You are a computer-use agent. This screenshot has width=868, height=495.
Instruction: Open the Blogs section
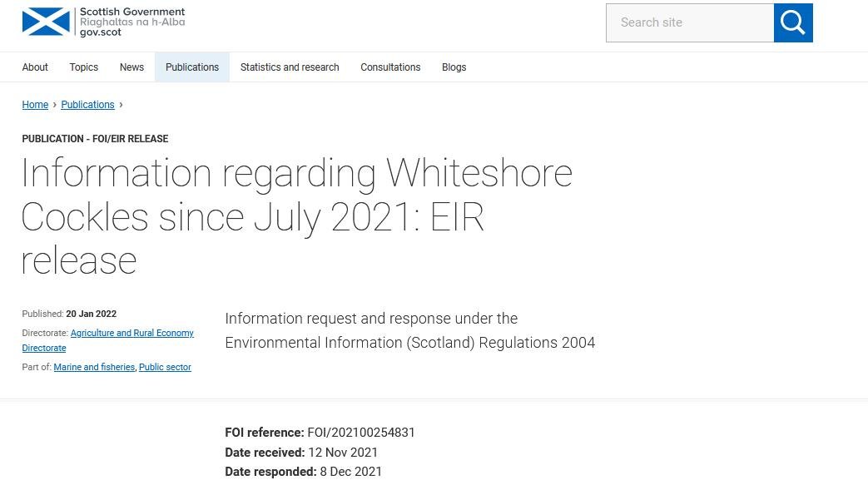[x=454, y=67]
